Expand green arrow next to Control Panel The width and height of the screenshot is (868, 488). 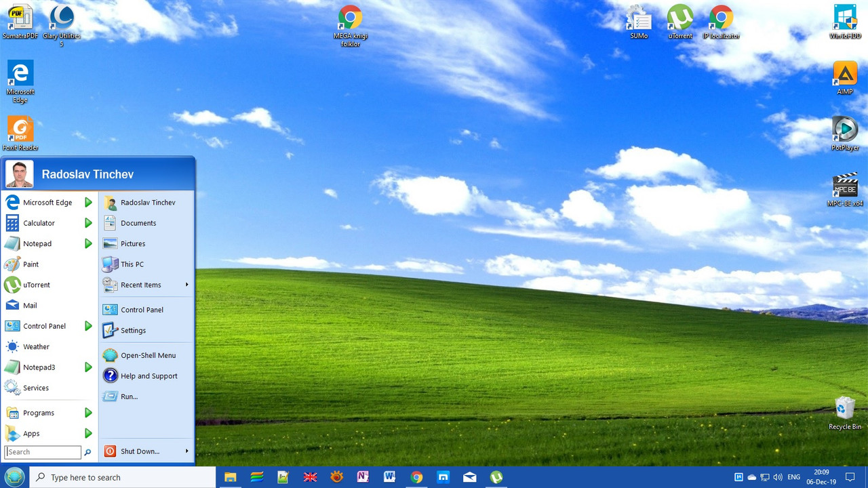[88, 326]
